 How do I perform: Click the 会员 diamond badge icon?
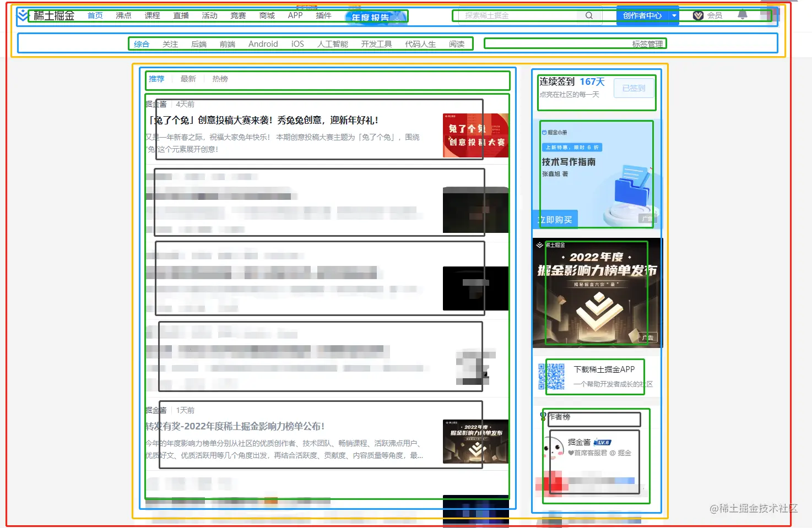pyautogui.click(x=698, y=15)
